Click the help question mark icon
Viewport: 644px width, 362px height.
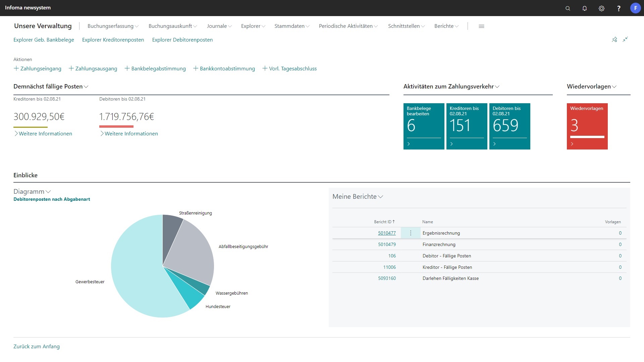(x=619, y=8)
